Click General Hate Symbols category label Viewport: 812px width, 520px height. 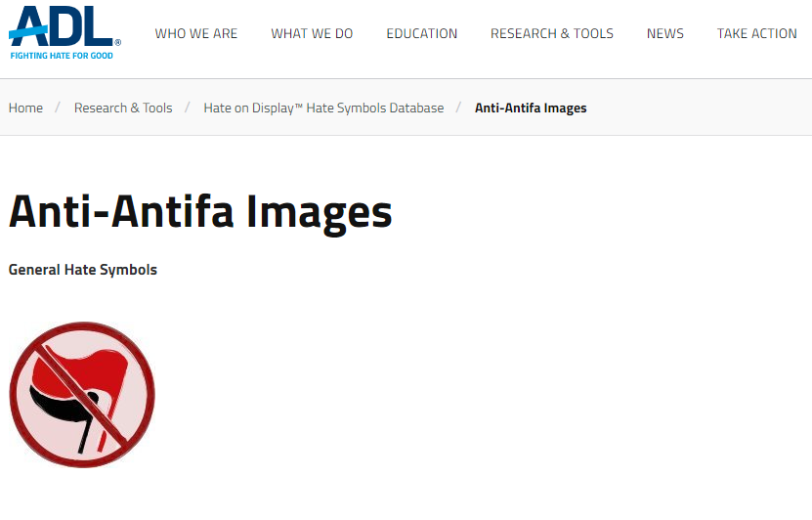(x=83, y=270)
